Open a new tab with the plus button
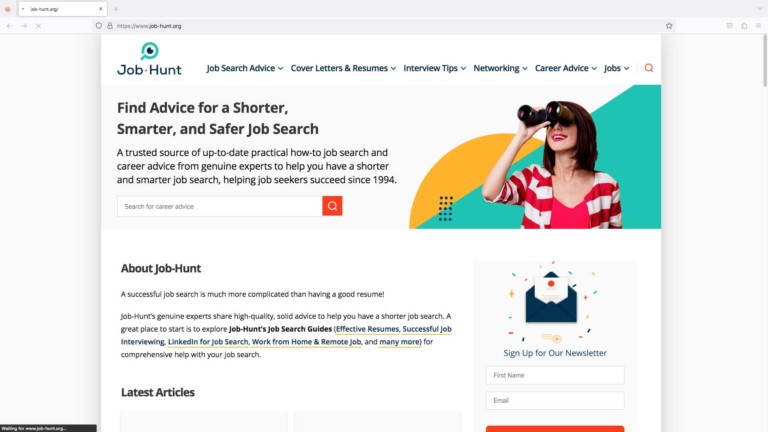Viewport: 768px width, 432px height. pyautogui.click(x=116, y=9)
